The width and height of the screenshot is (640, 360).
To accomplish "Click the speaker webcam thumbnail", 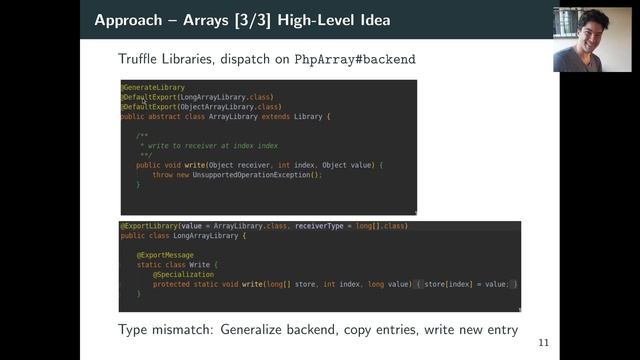I will click(x=592, y=40).
